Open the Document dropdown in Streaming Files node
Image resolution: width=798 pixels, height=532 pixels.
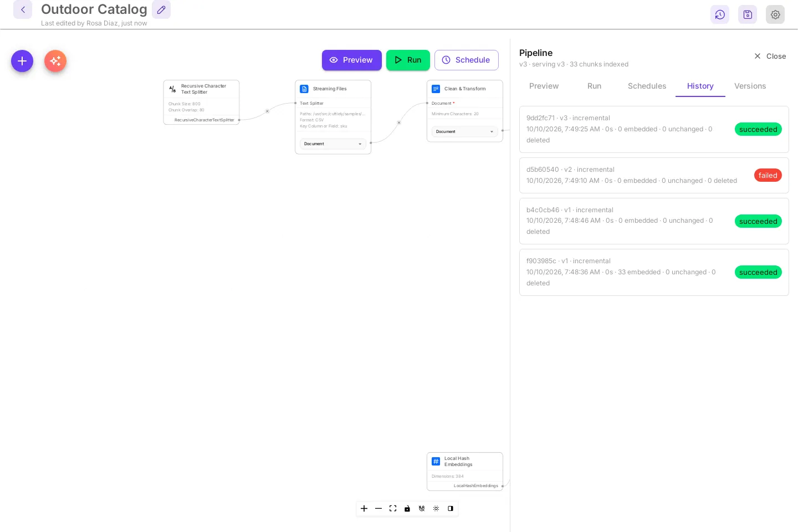332,144
